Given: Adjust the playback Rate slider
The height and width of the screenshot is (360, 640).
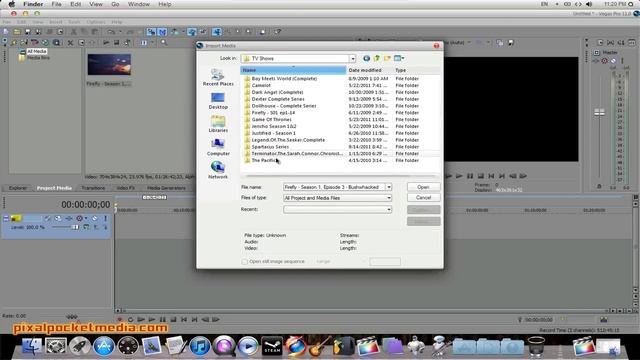Looking at the screenshot, I should point(72,316).
